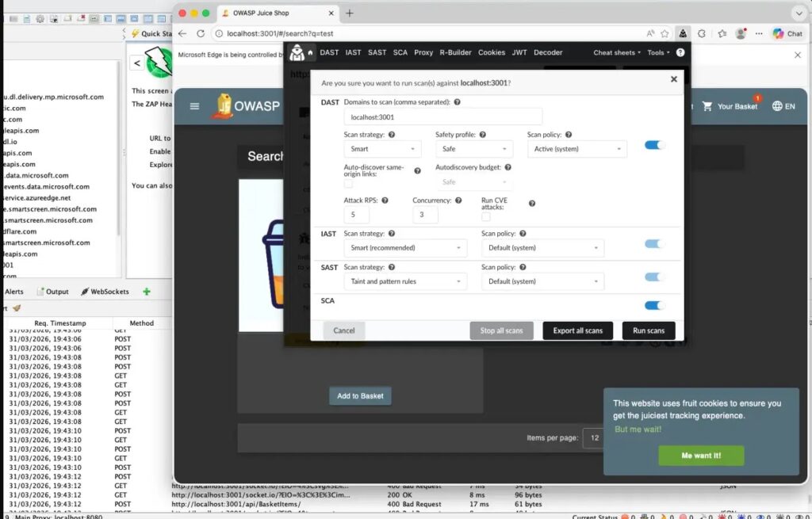The image size is (812, 519).
Task: Open the R-Builder menu item
Action: [x=455, y=53]
